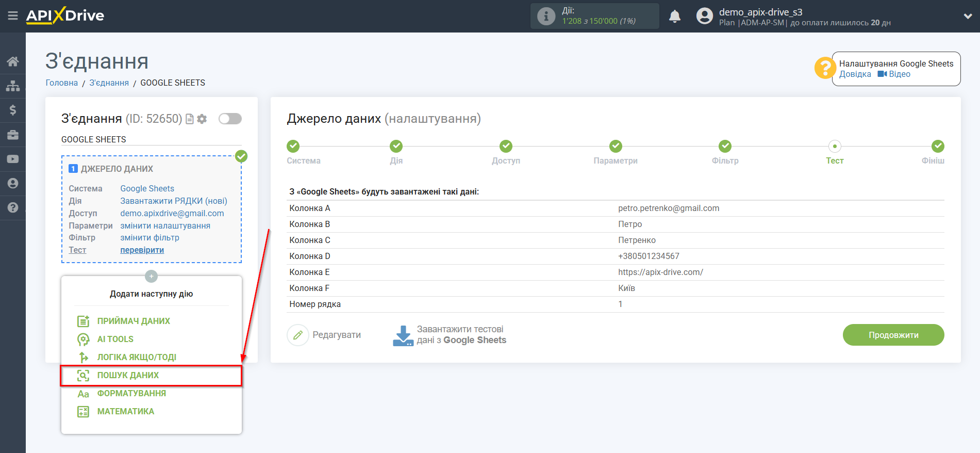Open the З'єднання breadcrumb link
Viewport: 980px width, 453px height.
(x=109, y=83)
